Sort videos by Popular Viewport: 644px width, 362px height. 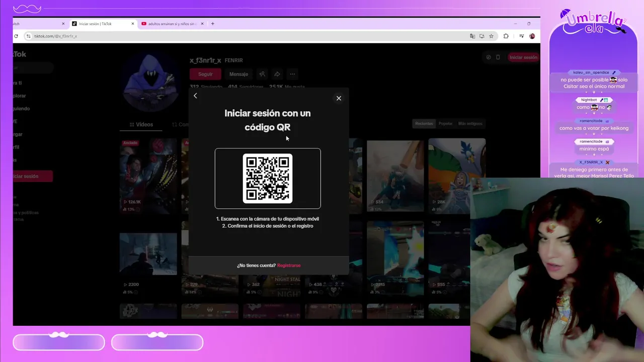(445, 124)
